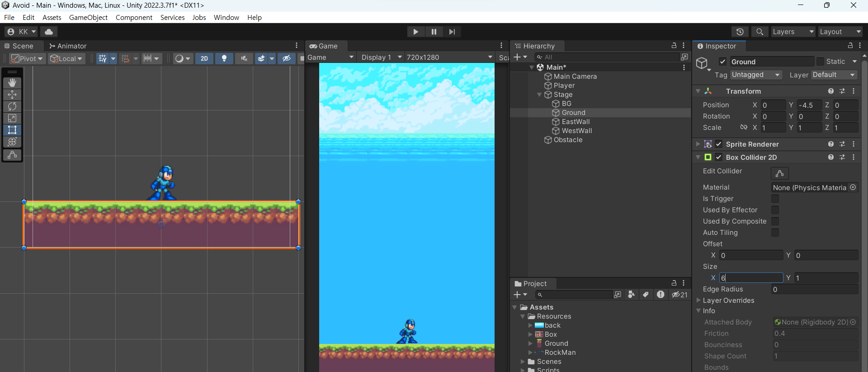This screenshot has height=372, width=868.
Task: Select the Move tool in Scene
Action: coord(12,94)
